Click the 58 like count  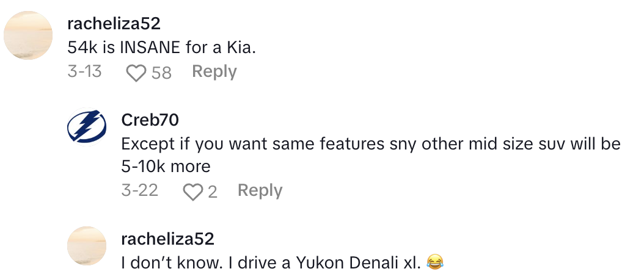161,73
